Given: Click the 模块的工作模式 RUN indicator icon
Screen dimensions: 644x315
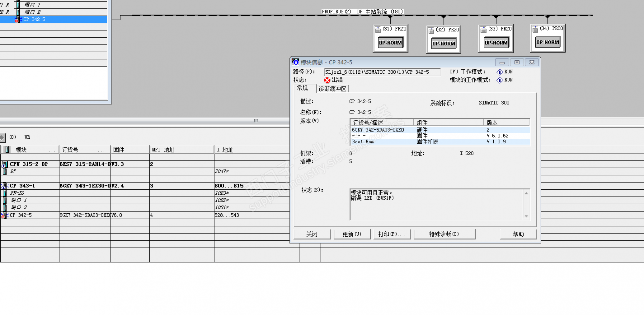Looking at the screenshot, I should [500, 80].
